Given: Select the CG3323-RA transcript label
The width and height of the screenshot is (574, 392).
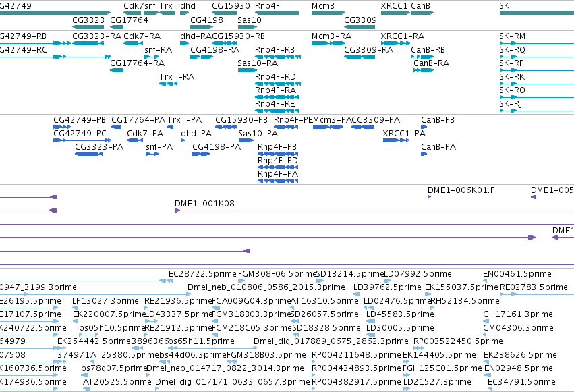Looking at the screenshot, I should click(96, 36).
